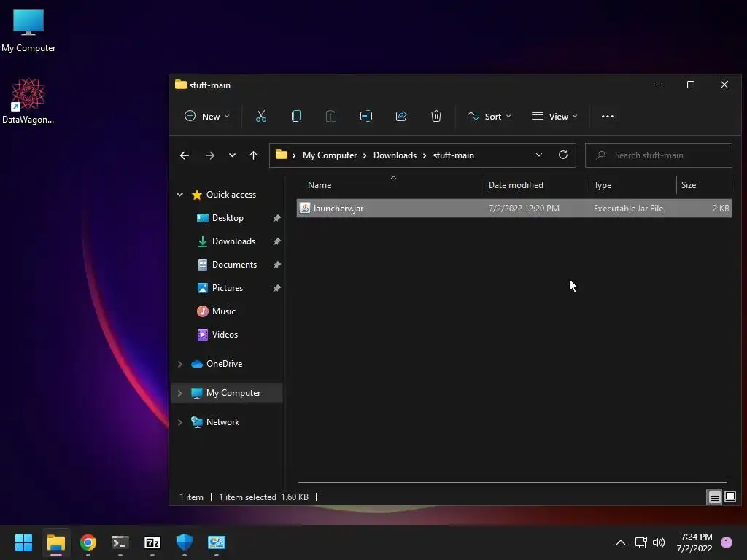Go forward with the right arrow
Screen dimensions: 747x560
pyautogui.click(x=209, y=155)
